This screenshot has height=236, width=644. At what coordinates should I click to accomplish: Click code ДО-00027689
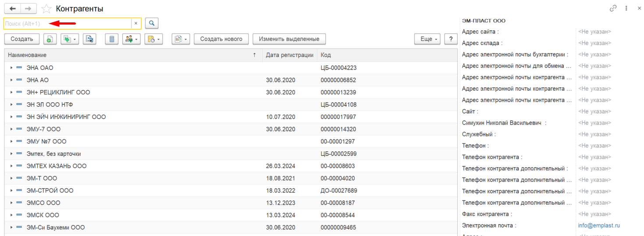[x=339, y=191]
